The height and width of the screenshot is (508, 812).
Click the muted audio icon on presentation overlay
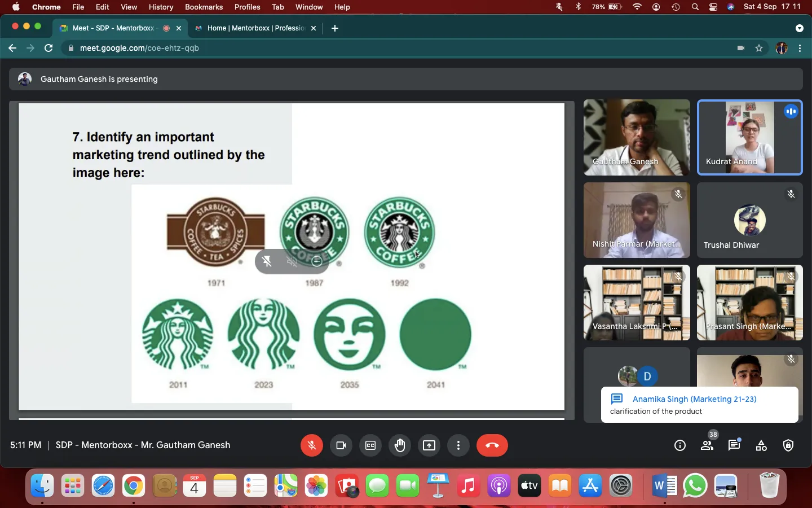point(292,261)
